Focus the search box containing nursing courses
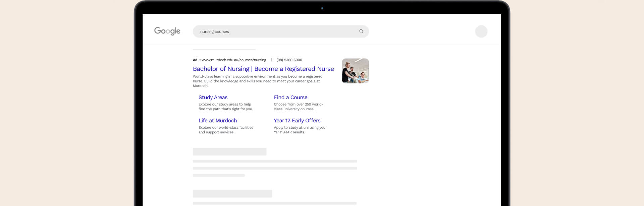Screen dimensions: 644x206 [x=275, y=31]
